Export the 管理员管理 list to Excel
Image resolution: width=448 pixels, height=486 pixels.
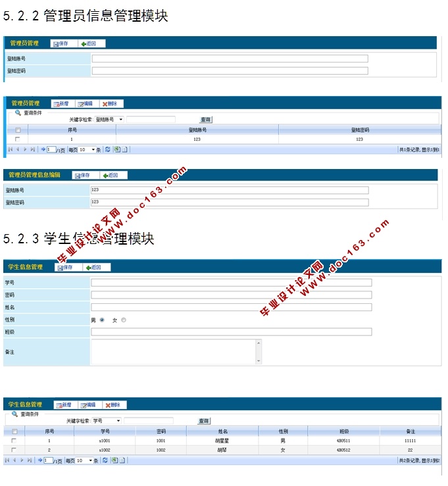(x=117, y=149)
